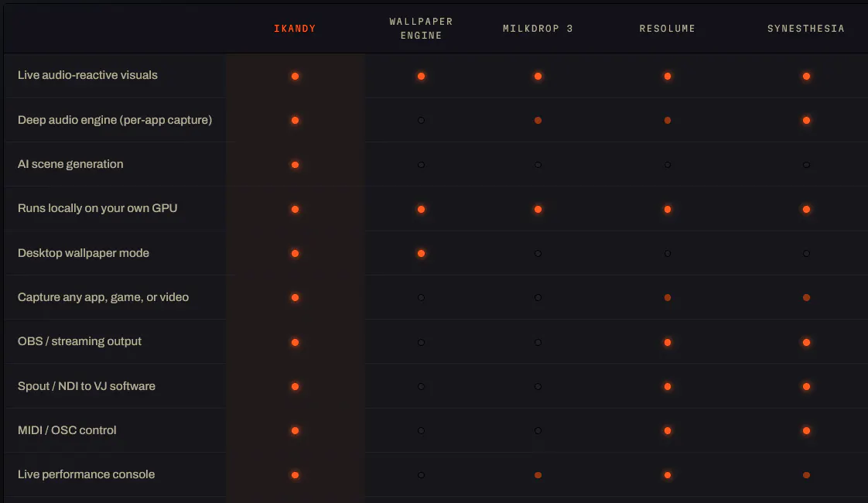The height and width of the screenshot is (503, 868).
Task: Click the IKANDY column header
Action: pyautogui.click(x=295, y=29)
